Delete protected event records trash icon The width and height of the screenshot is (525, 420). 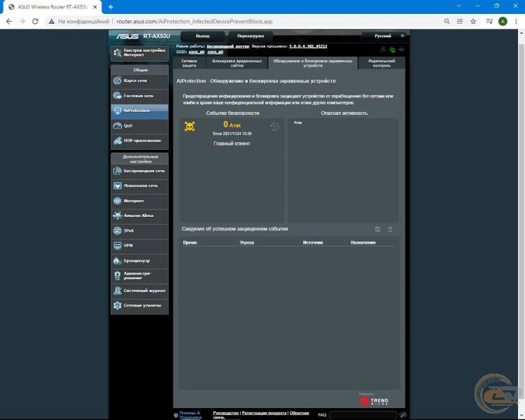390,229
